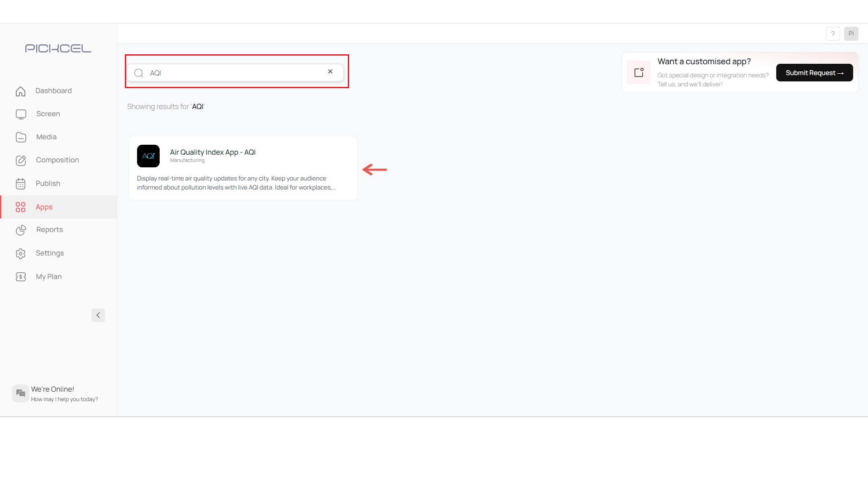Viewport: 868px width, 488px height.
Task: Click the search input field
Action: (235, 73)
